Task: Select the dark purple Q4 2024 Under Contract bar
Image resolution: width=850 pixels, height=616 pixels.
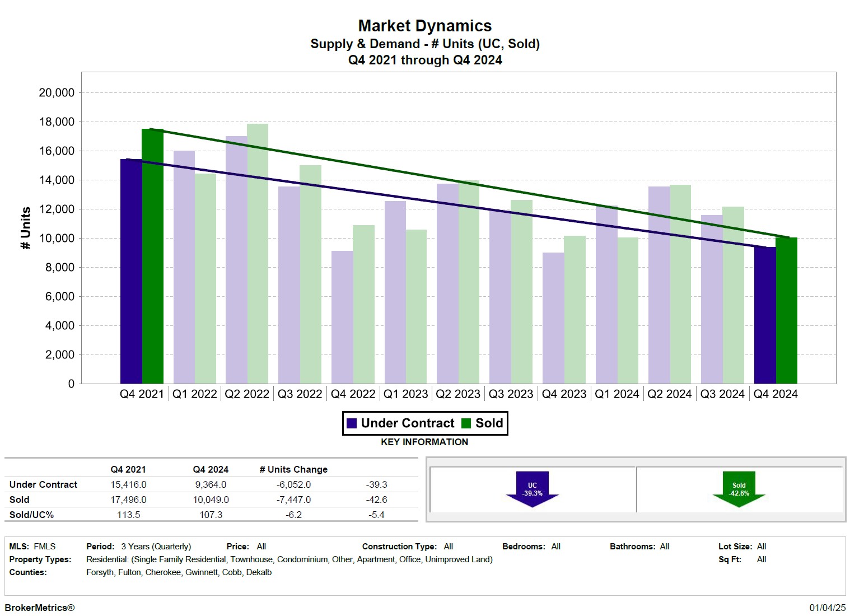Action: [x=765, y=315]
